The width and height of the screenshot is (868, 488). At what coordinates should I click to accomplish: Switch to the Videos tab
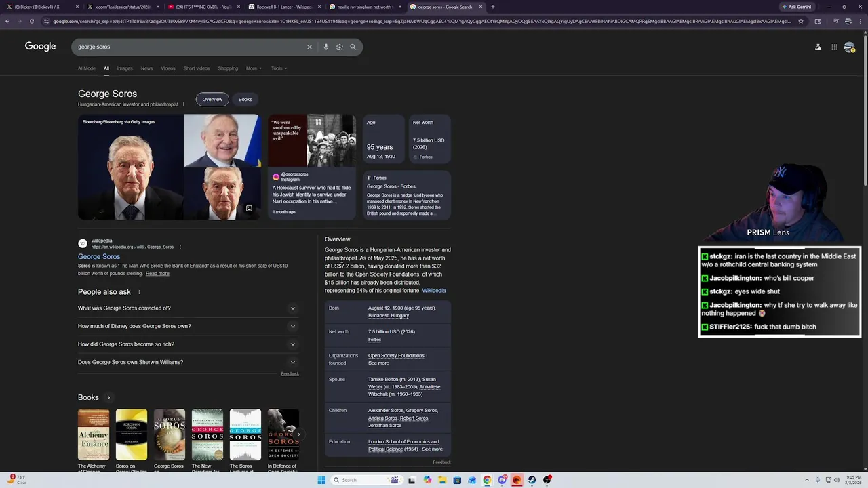tap(168, 68)
